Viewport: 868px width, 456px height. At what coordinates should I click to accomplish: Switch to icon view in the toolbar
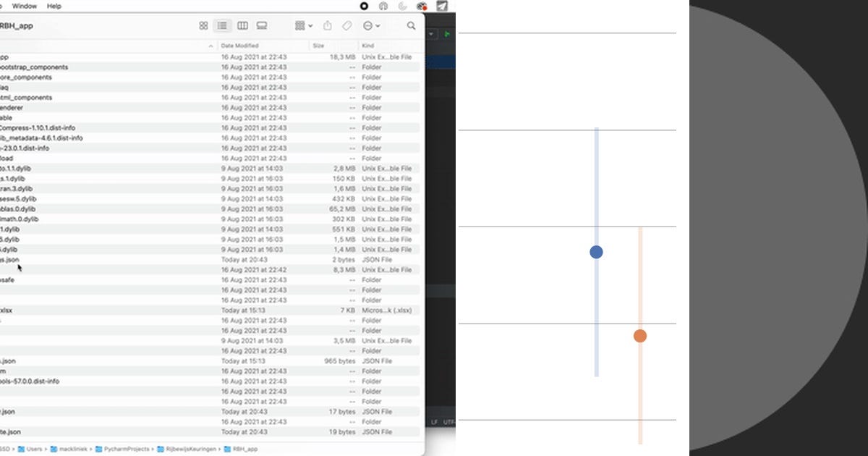(204, 26)
